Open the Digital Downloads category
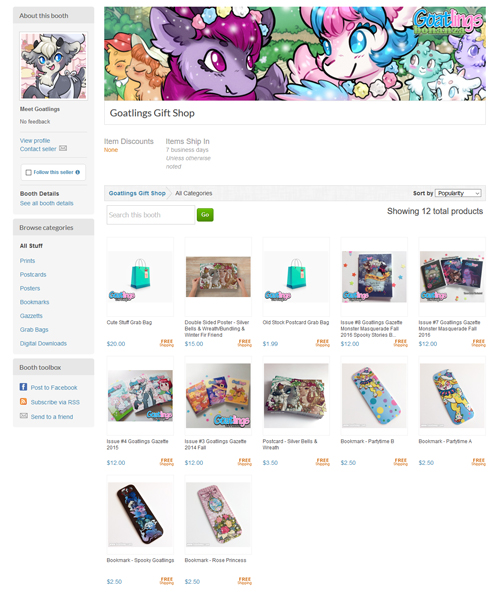Screen dimensions: 500x595 (43, 343)
